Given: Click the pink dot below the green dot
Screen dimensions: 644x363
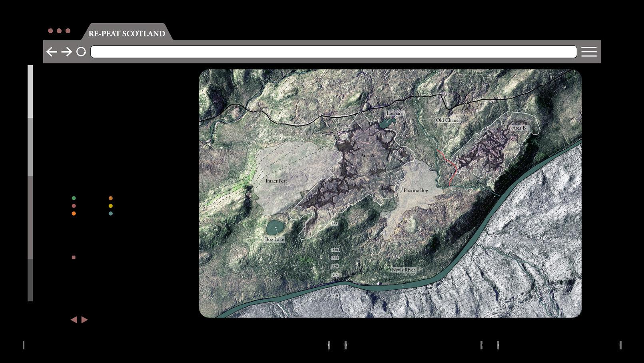Looking at the screenshot, I should pyautogui.click(x=74, y=206).
